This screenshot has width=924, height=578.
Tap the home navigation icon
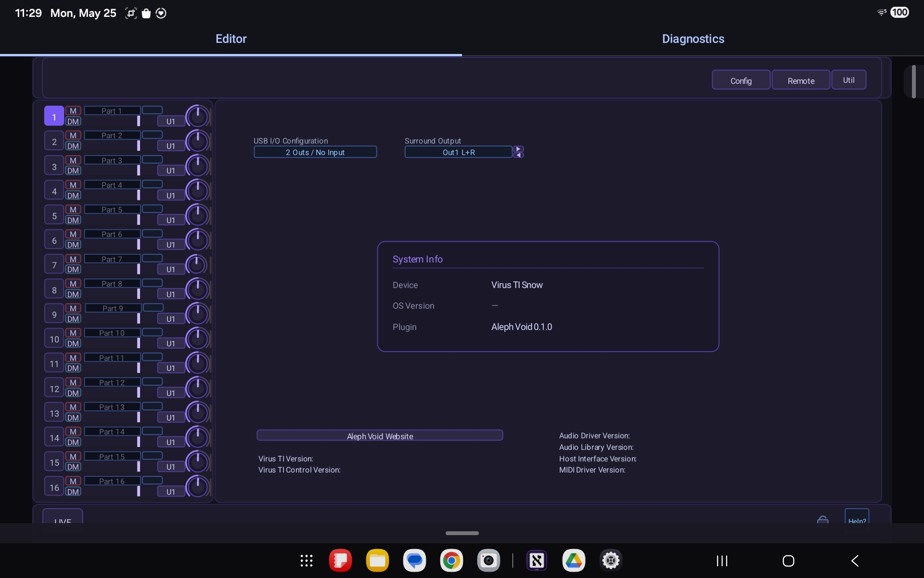coord(788,561)
